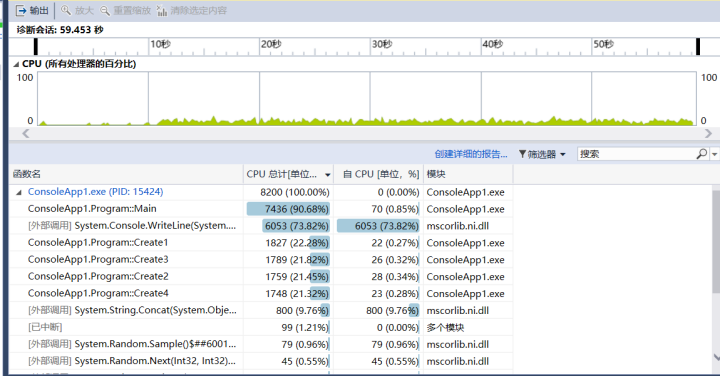Select ConsoleApp1.exe (PID: 15424) row
Screen dimensions: 720x376
coord(261,192)
